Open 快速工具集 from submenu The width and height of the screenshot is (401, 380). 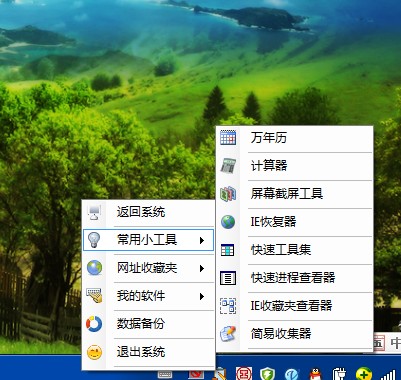coord(294,250)
